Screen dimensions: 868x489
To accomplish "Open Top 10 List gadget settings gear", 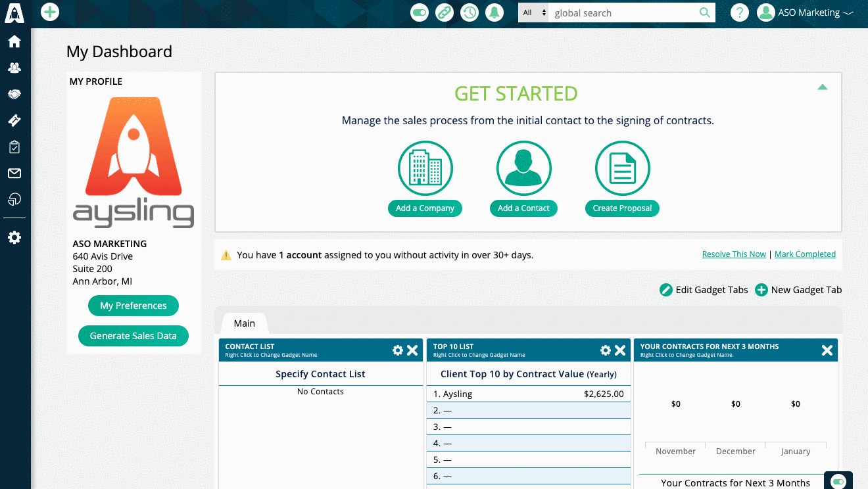I will pyautogui.click(x=606, y=350).
